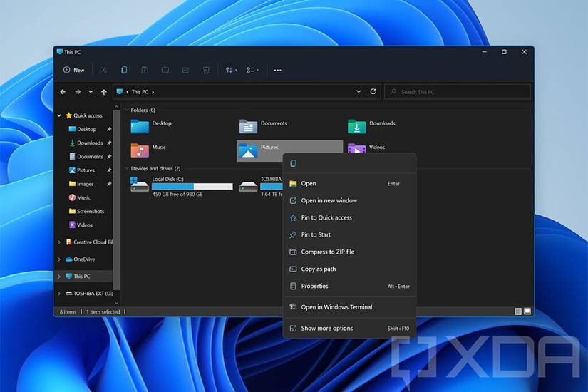Screen dimensions: 588x392
Task: Go back with the Back arrow
Action: [x=63, y=92]
